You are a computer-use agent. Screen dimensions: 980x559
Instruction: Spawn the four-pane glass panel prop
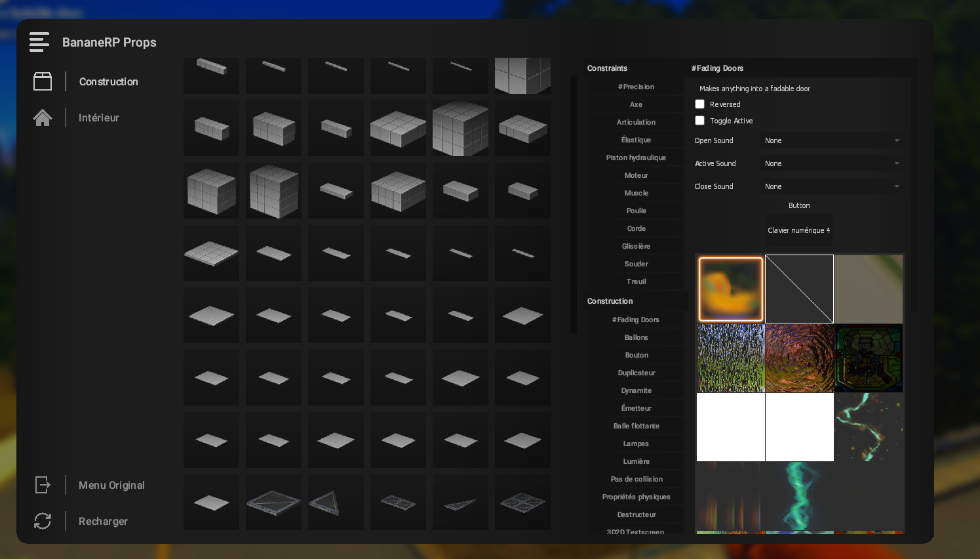(x=522, y=502)
